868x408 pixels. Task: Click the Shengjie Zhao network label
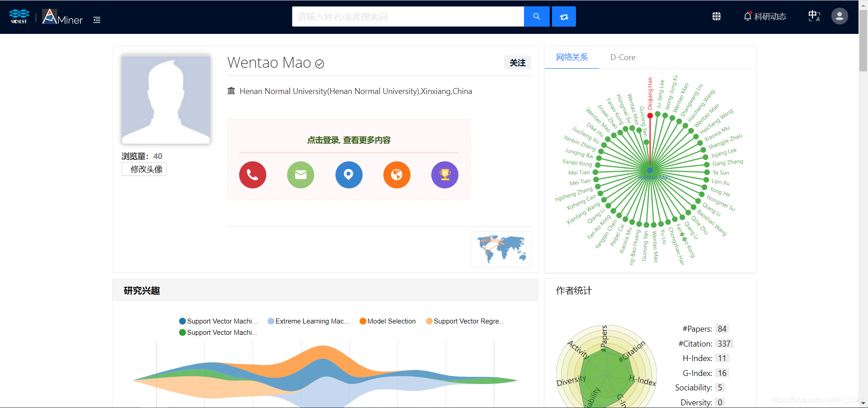point(725,141)
